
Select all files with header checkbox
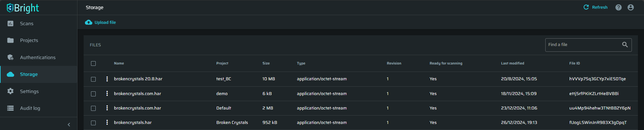(x=93, y=63)
